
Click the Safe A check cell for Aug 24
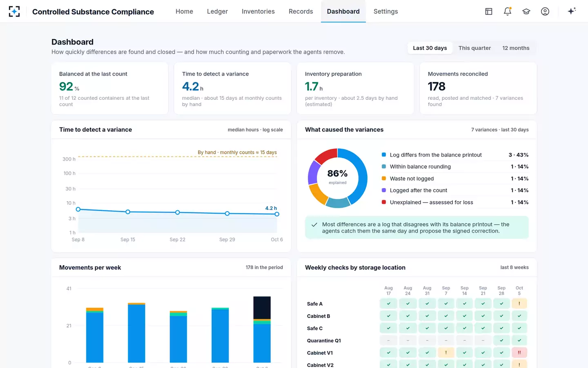[x=408, y=303]
